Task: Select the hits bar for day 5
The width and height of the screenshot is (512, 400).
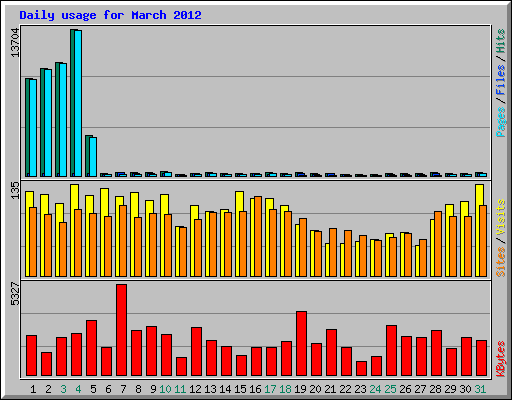Action: 87,156
